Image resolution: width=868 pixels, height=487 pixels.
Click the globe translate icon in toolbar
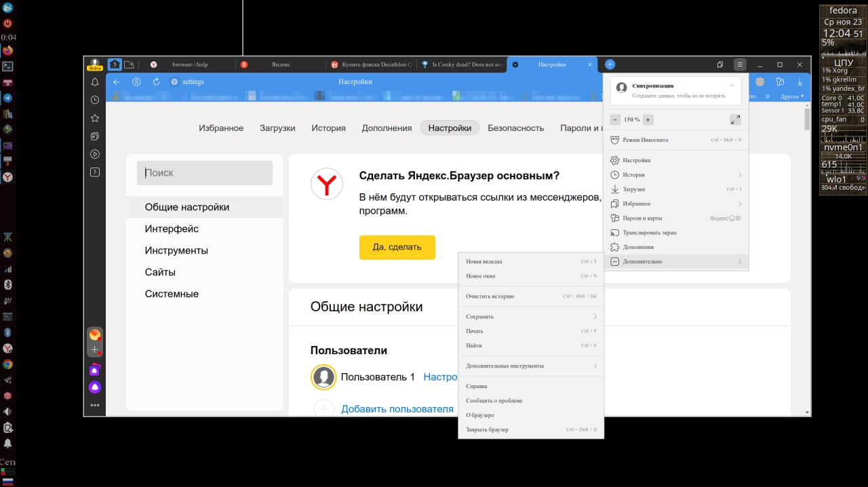pyautogui.click(x=759, y=81)
